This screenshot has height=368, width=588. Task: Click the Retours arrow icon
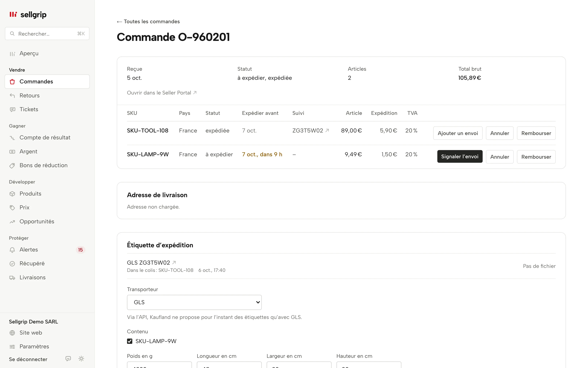click(12, 96)
